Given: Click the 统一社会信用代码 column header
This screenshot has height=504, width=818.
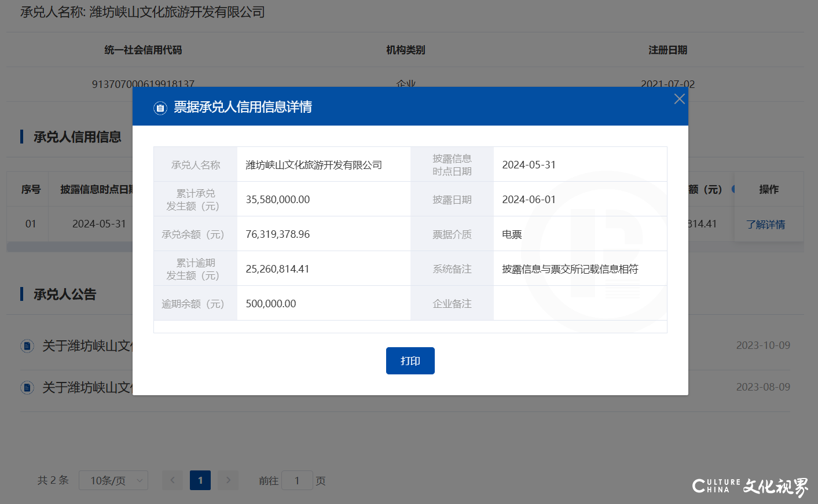Looking at the screenshot, I should click(143, 50).
